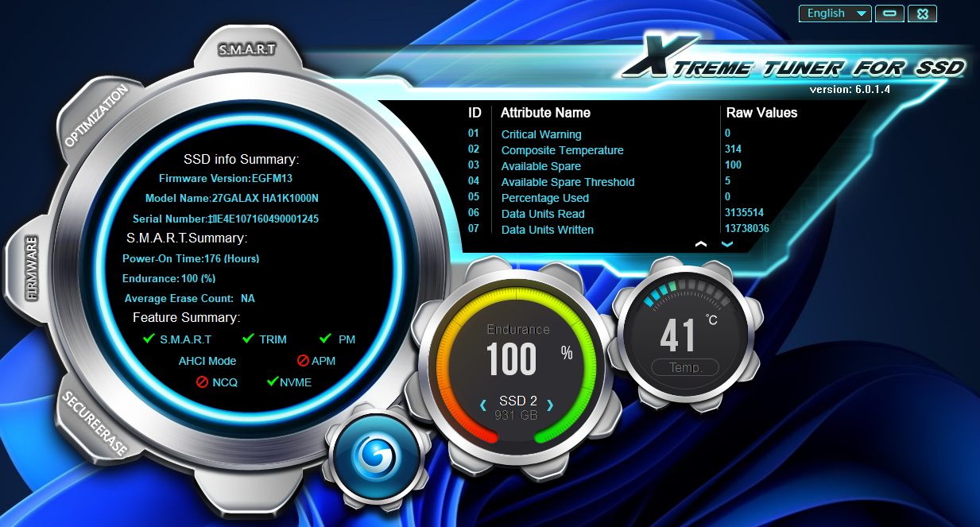The width and height of the screenshot is (980, 527).
Task: Minimize the Xtreme Tuner window
Action: pos(889,14)
